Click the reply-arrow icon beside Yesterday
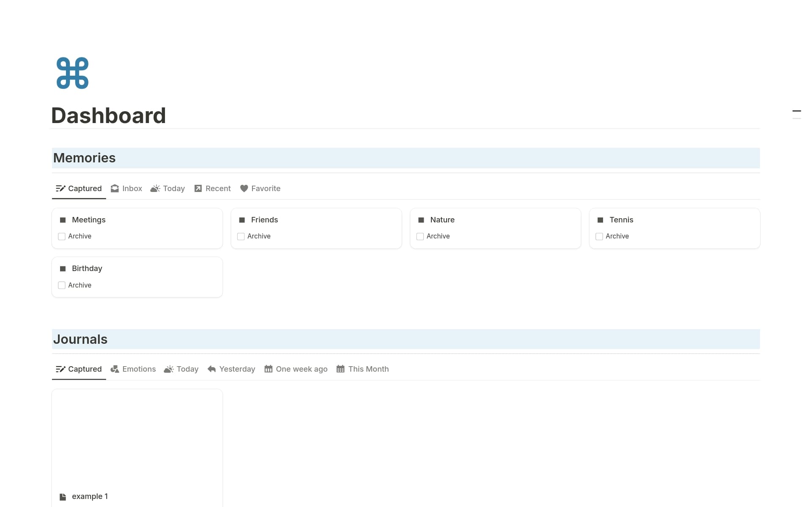The image size is (812, 507). pos(211,369)
